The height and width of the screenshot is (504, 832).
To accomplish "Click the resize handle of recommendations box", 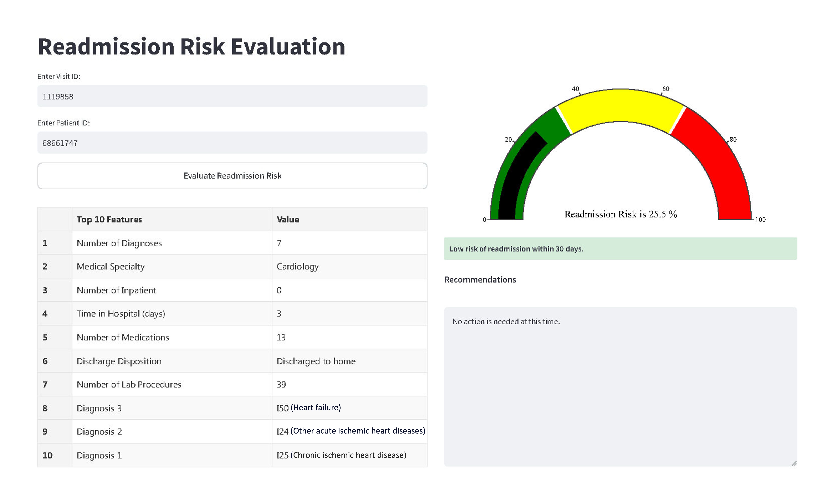I will (794, 464).
